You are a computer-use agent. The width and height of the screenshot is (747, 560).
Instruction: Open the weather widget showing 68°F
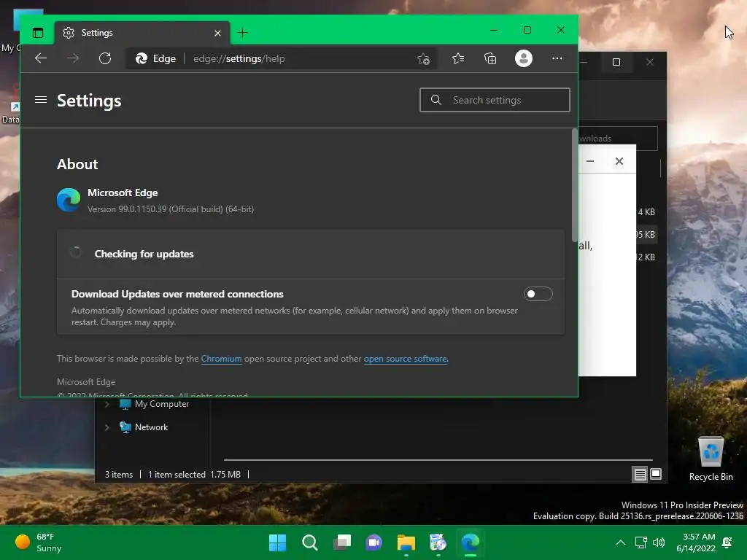38,542
